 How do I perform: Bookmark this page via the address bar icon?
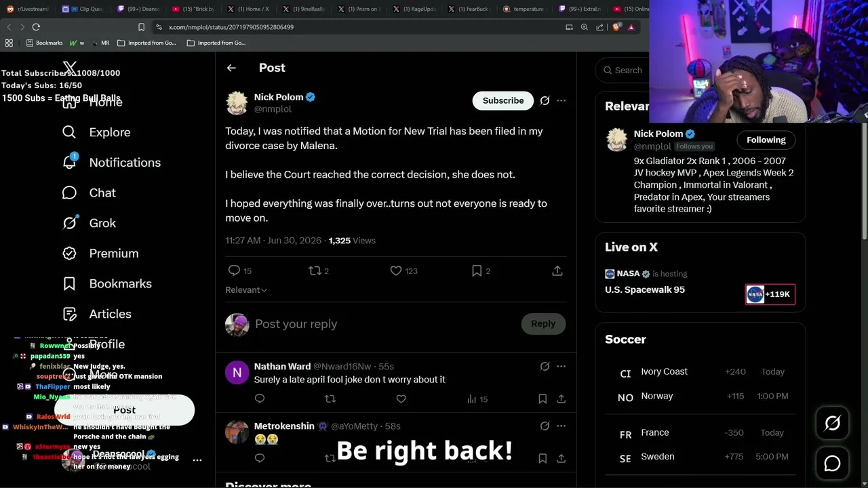pyautogui.click(x=141, y=27)
